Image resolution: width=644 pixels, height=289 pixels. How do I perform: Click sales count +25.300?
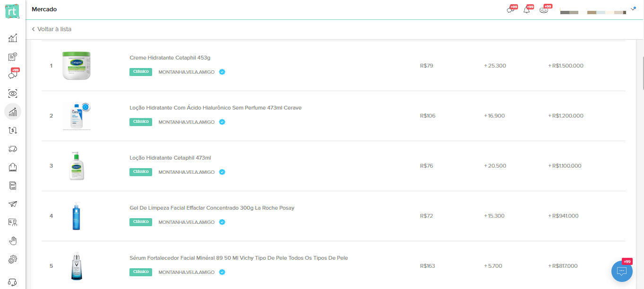(x=495, y=66)
